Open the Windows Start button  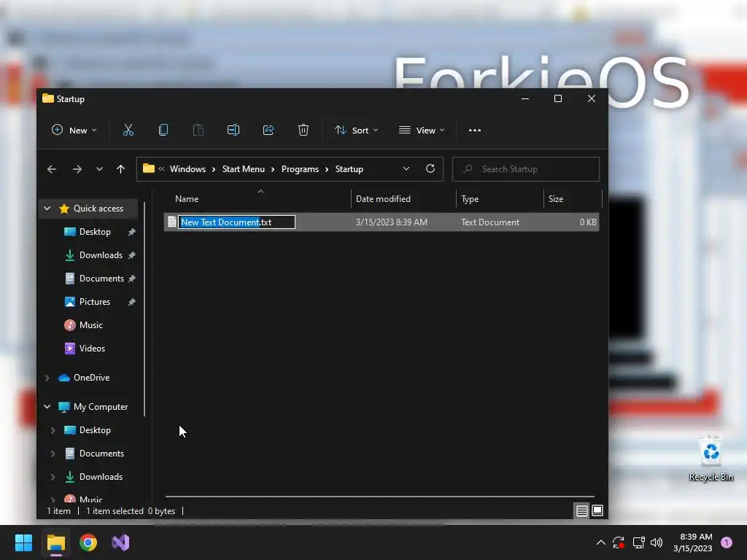(23, 542)
